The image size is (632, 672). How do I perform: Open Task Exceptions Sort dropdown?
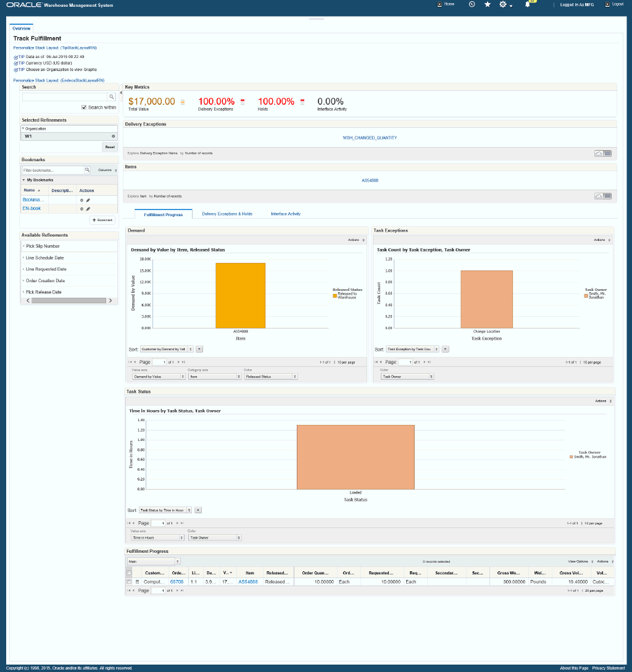click(x=412, y=350)
